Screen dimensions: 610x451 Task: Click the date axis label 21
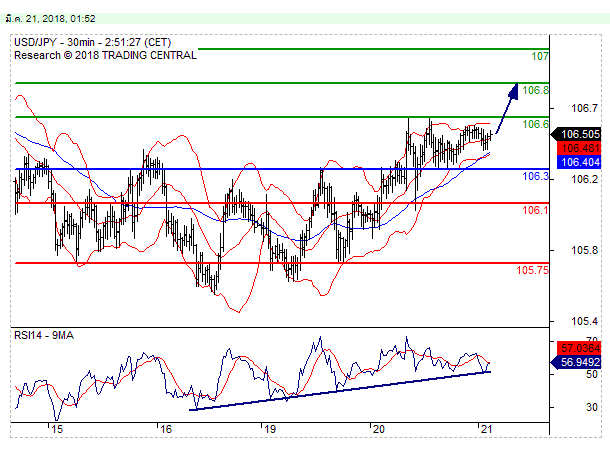pyautogui.click(x=486, y=430)
